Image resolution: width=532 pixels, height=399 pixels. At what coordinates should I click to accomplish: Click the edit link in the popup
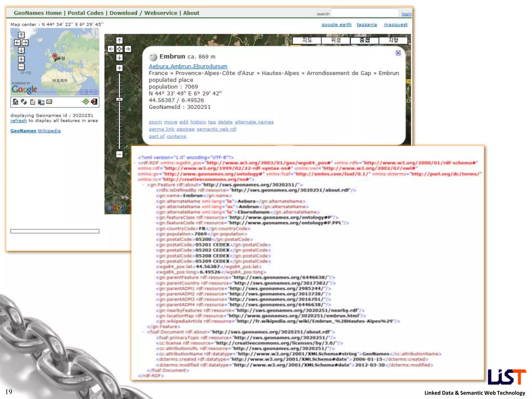(x=184, y=122)
